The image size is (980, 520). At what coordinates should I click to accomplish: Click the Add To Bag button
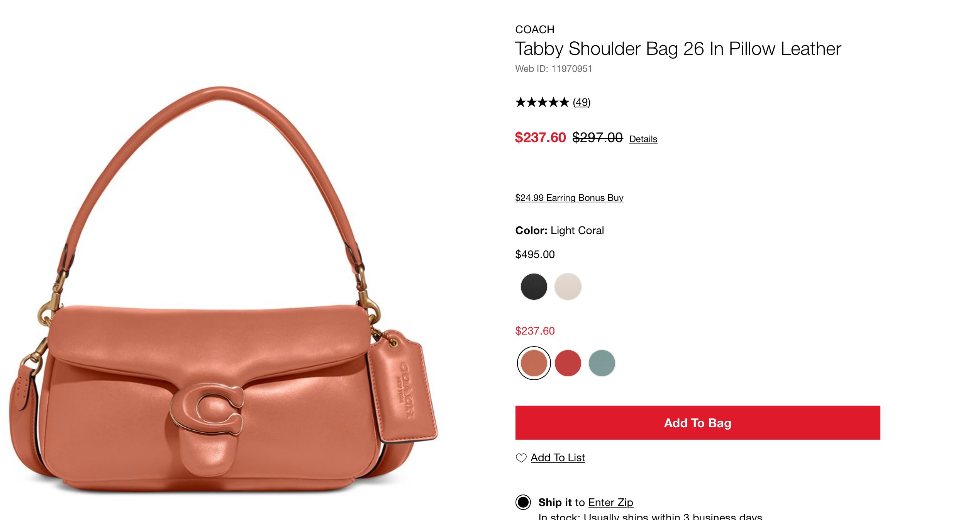click(698, 423)
